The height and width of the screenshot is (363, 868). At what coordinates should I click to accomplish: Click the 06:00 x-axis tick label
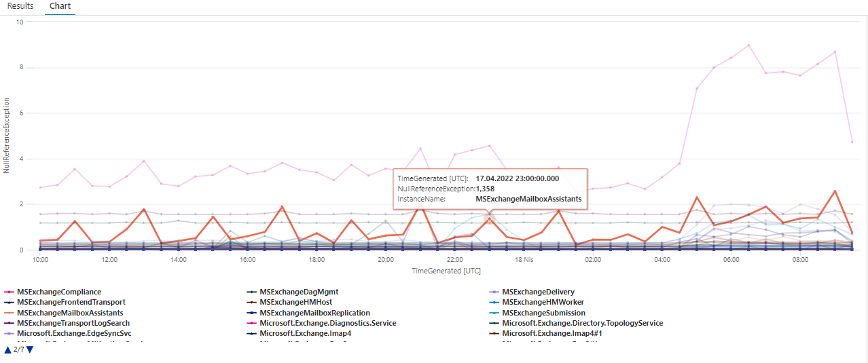[x=731, y=259]
